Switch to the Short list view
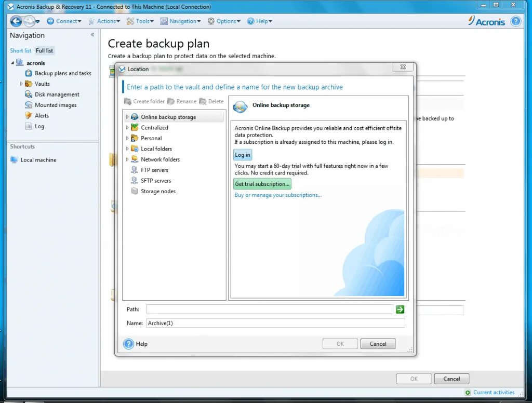This screenshot has height=403, width=532. [20, 50]
